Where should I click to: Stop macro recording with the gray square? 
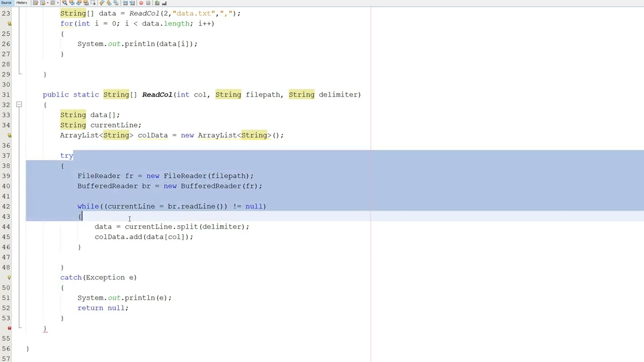[148, 3]
